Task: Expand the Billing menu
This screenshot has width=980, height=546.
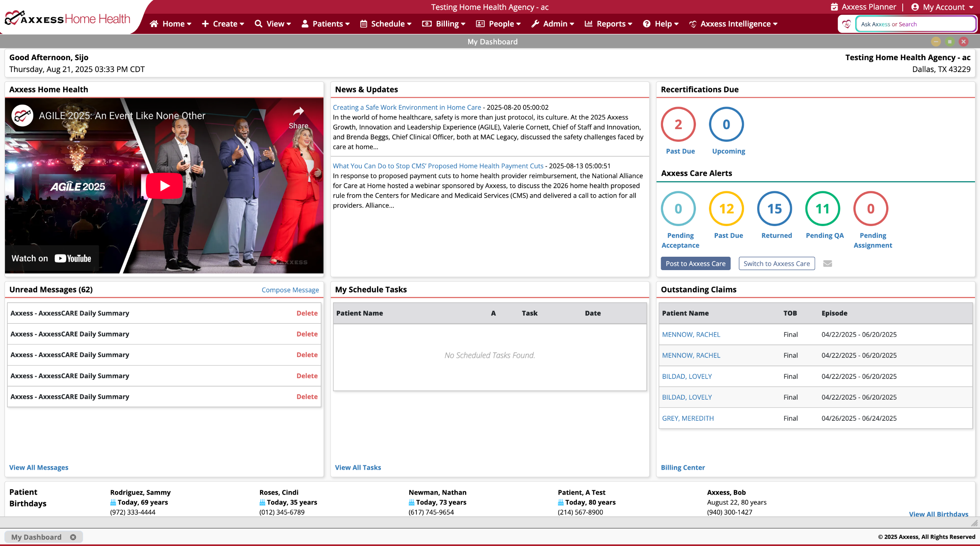Action: 444,24
